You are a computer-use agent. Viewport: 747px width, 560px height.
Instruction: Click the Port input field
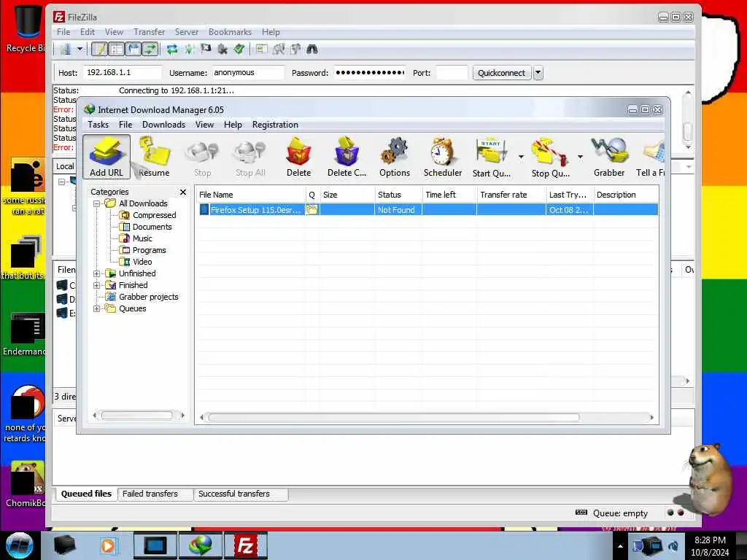(x=452, y=73)
